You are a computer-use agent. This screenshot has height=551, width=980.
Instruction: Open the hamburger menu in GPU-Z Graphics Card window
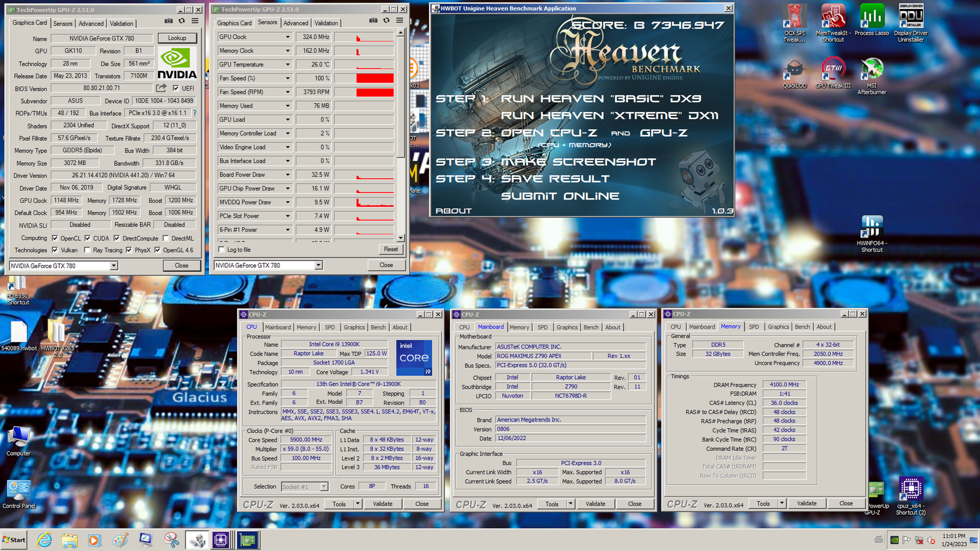pos(195,21)
